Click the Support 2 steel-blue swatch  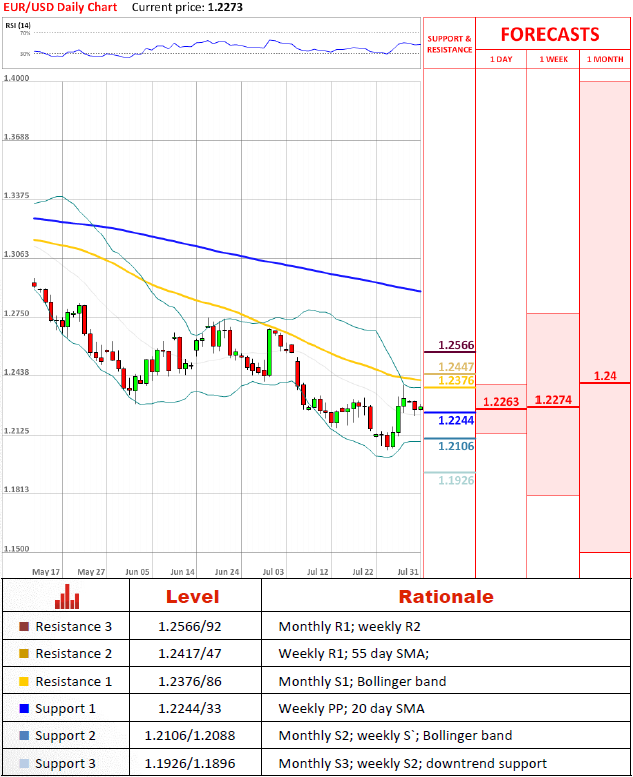pyautogui.click(x=24, y=735)
